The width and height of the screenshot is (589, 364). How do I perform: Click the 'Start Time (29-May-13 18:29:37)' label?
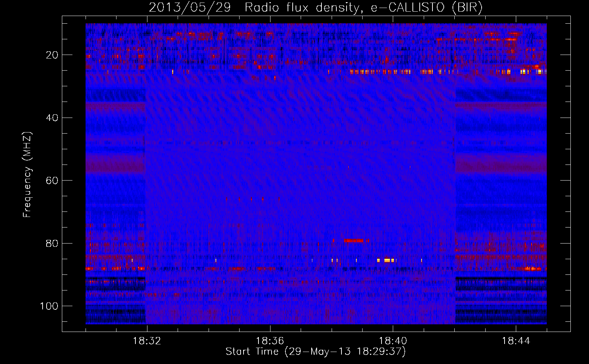(316, 352)
